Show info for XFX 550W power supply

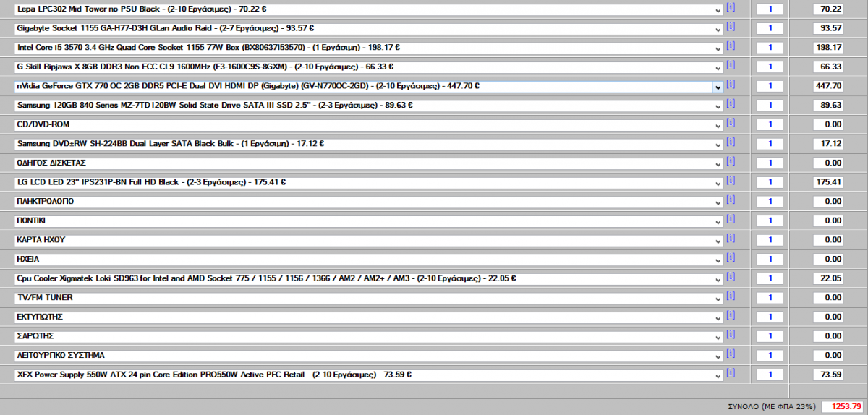tap(731, 373)
